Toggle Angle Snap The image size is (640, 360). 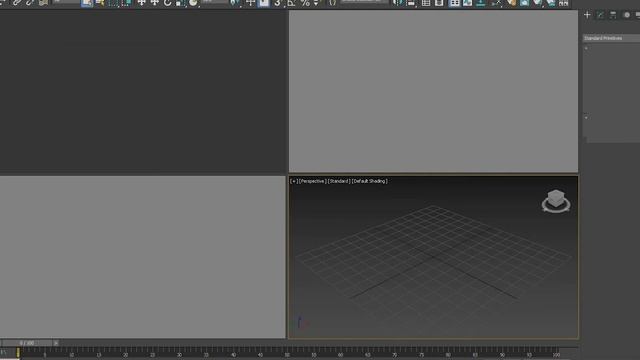[291, 3]
